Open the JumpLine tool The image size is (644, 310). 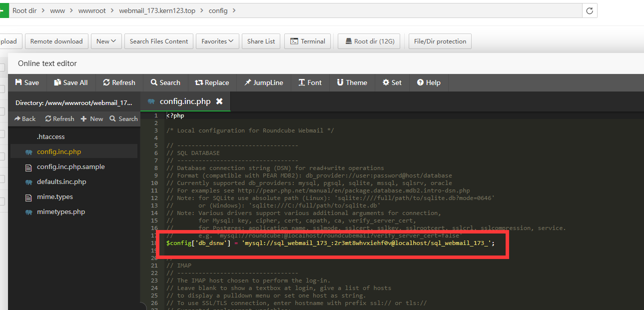pyautogui.click(x=264, y=82)
